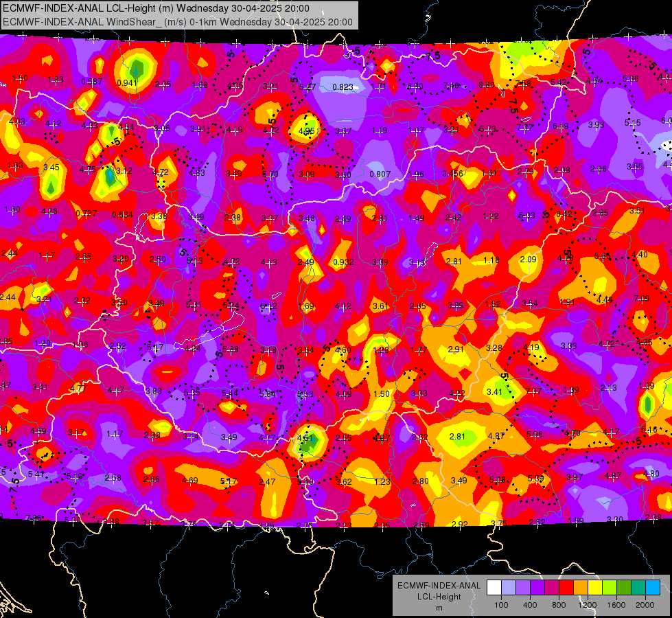Click the white swatch in the legend
Viewport: 672px width, 618px height.
point(494,588)
